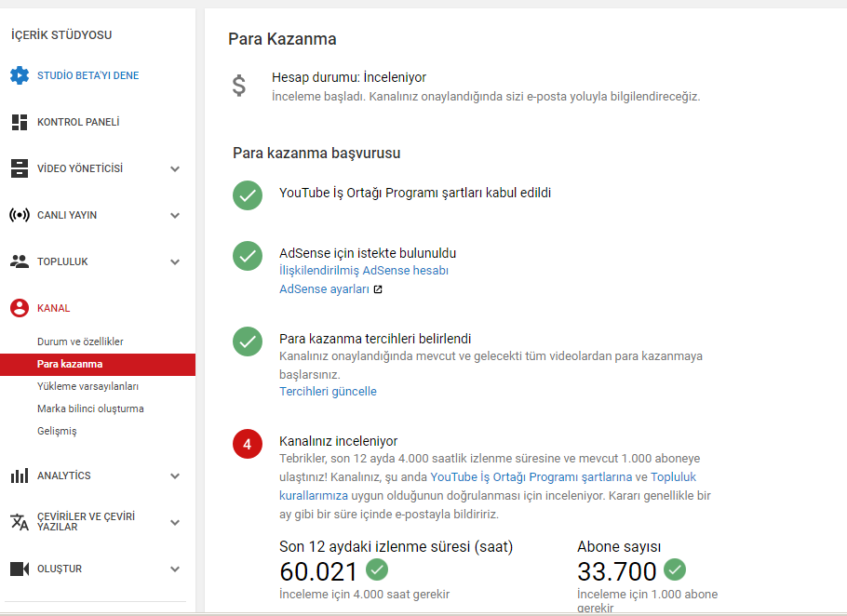Expand the Video Yöneticisi chevron
847x616 pixels.
(175, 169)
